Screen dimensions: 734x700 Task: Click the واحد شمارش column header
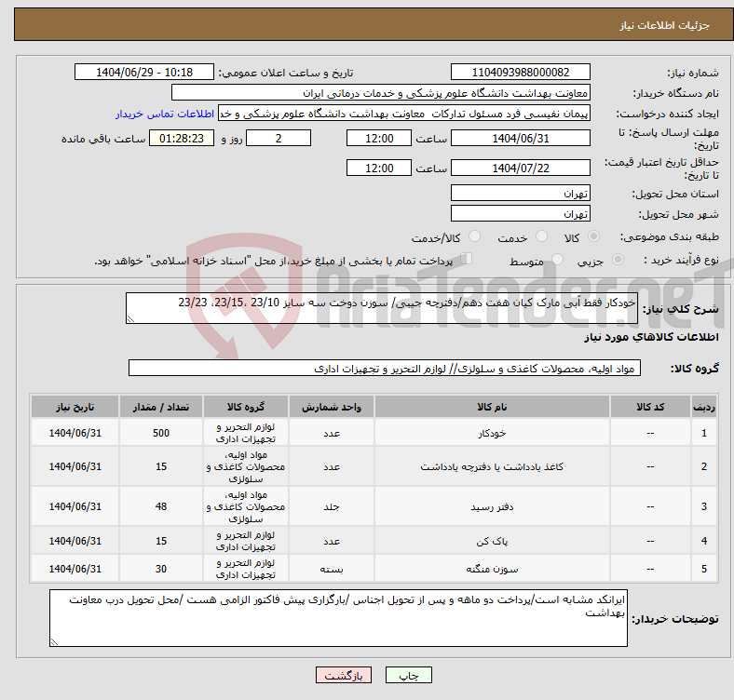(x=332, y=407)
